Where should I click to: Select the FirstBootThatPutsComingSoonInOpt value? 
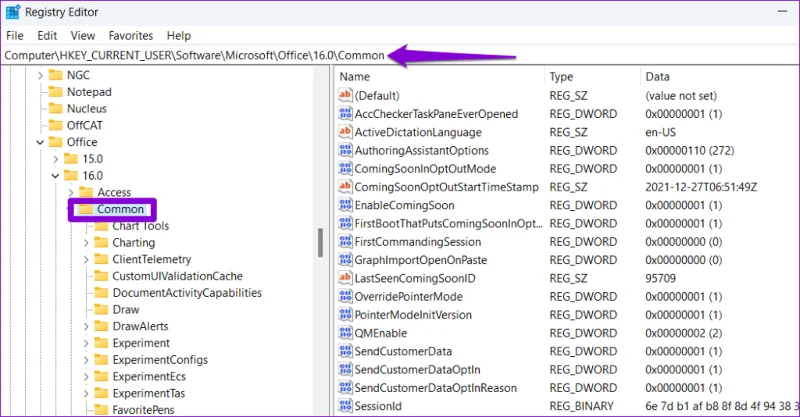point(448,224)
